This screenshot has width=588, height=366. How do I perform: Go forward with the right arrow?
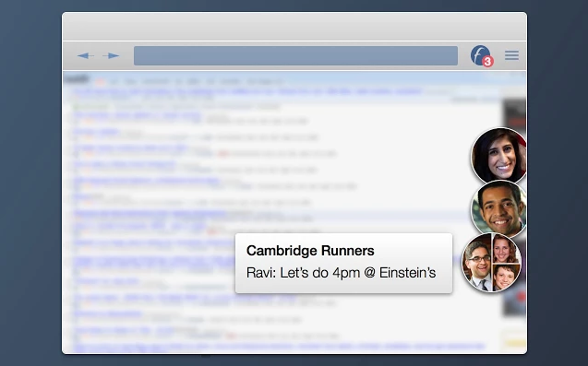[x=111, y=56]
